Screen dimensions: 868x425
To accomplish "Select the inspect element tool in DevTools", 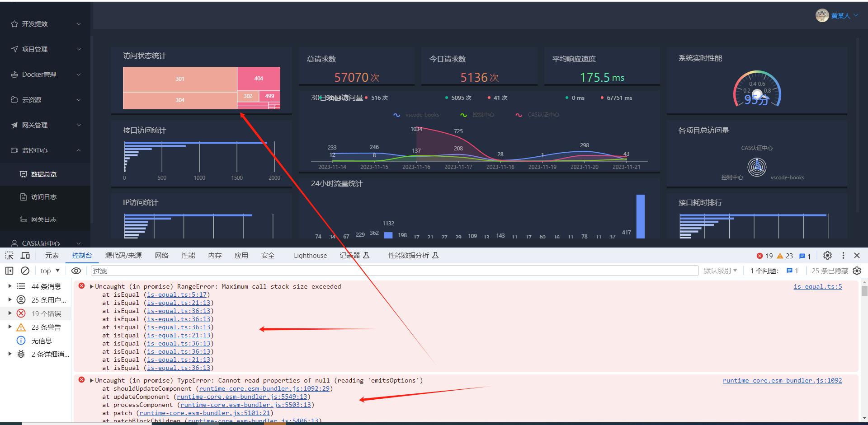I will click(9, 255).
